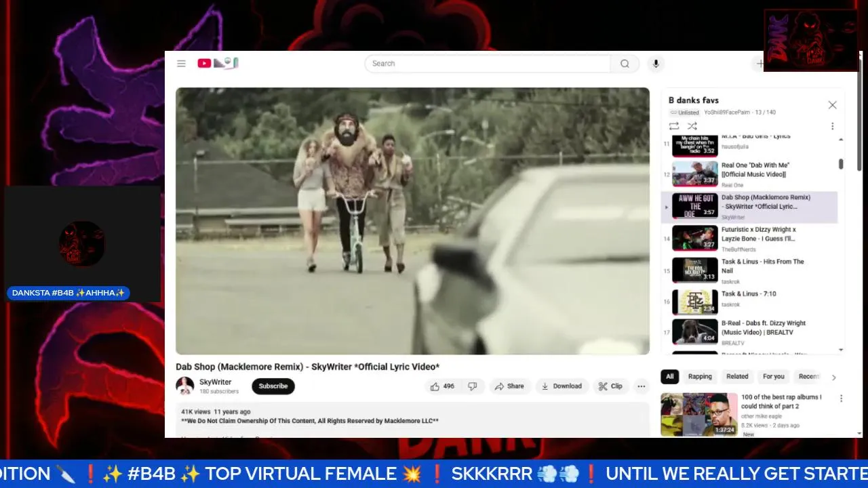Open the B danks favs playlist title
868x488 pixels.
[x=693, y=100]
